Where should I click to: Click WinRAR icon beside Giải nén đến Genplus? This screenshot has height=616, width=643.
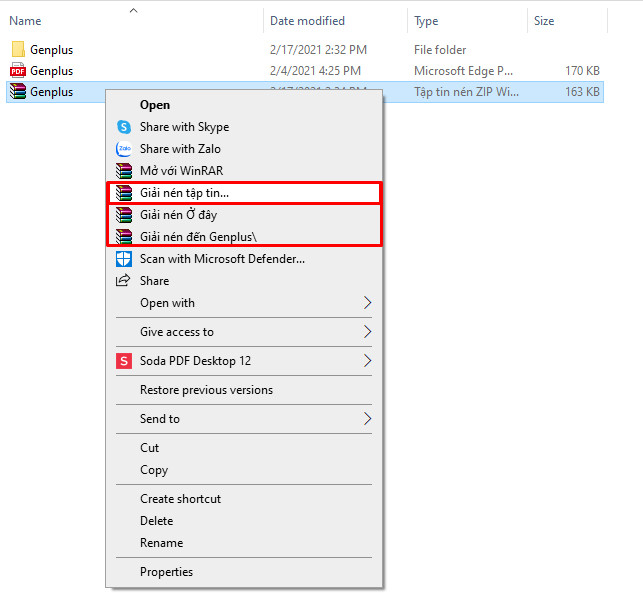click(x=124, y=237)
